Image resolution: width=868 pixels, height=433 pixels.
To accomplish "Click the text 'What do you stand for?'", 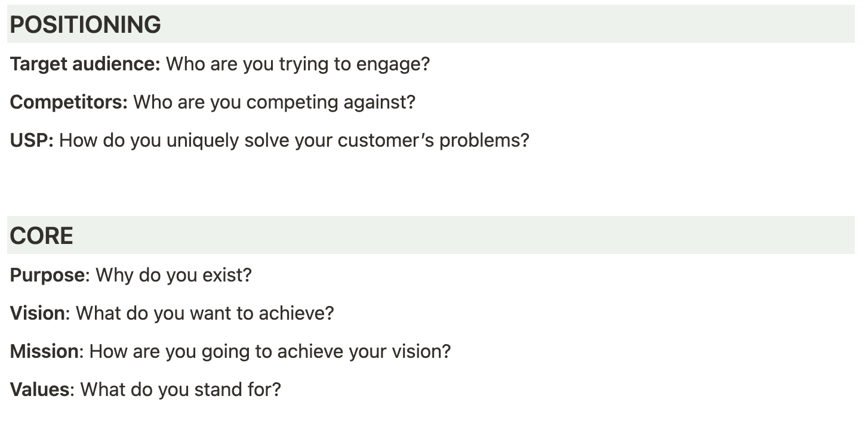I will (180, 389).
